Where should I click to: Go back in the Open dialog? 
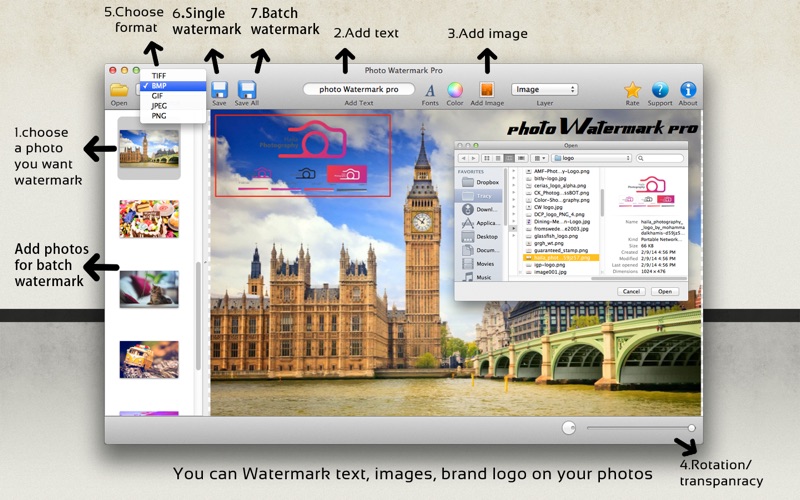pyautogui.click(x=464, y=158)
